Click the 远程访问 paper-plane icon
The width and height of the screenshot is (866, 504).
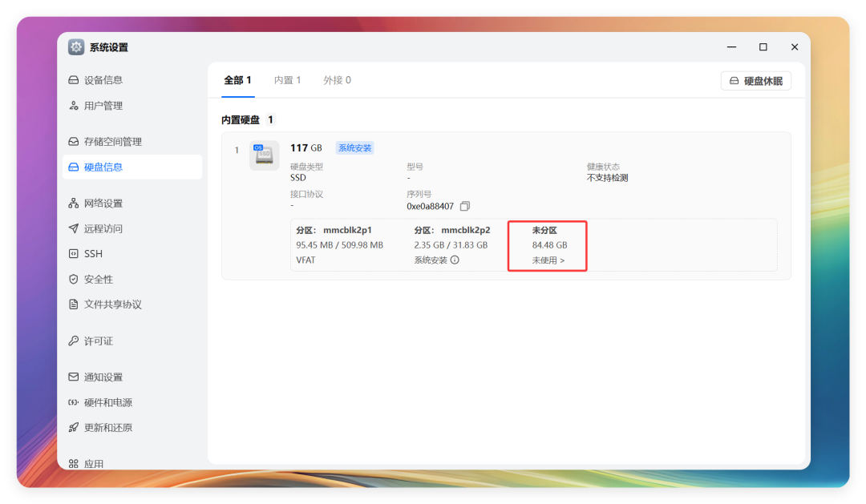pos(74,228)
